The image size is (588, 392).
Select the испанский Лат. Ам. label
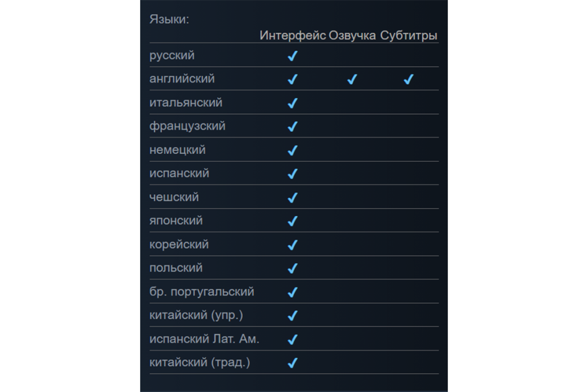204,339
